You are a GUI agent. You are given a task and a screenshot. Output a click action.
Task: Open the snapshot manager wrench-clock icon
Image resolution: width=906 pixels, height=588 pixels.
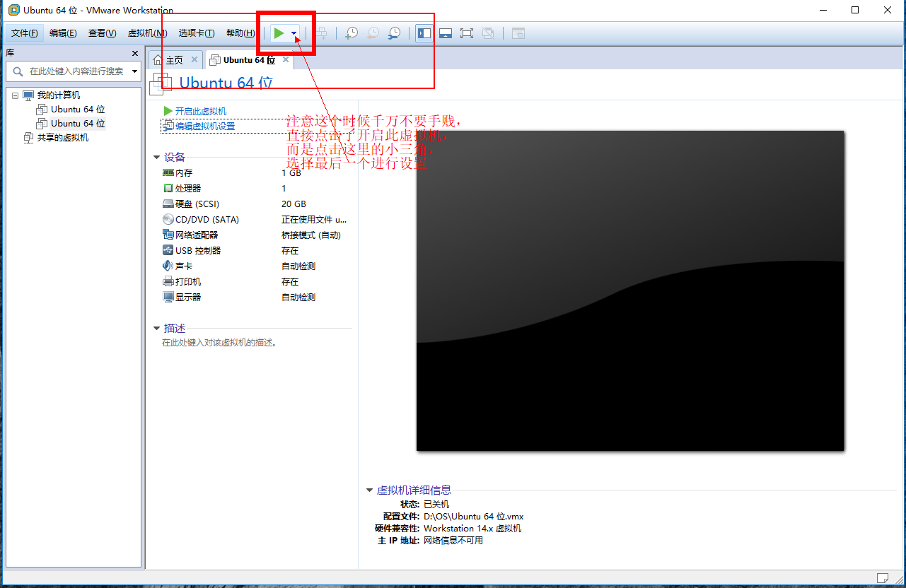(x=394, y=33)
